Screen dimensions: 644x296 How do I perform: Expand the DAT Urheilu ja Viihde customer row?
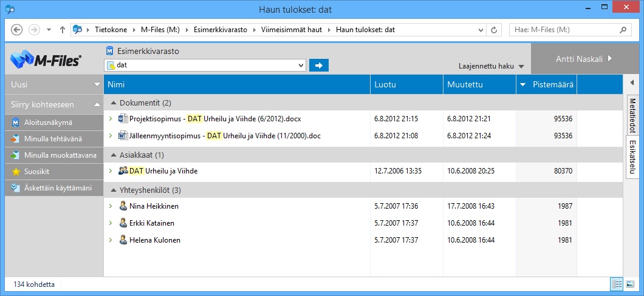(111, 170)
